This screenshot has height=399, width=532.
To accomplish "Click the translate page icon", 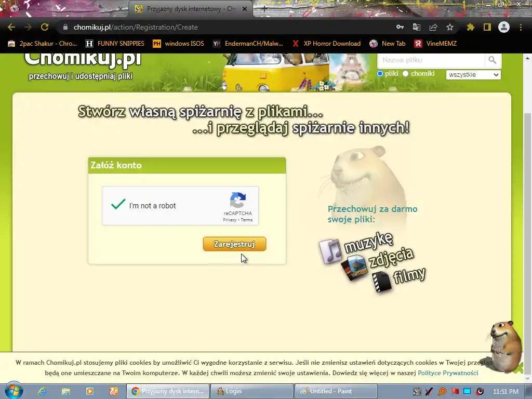I will click(417, 27).
